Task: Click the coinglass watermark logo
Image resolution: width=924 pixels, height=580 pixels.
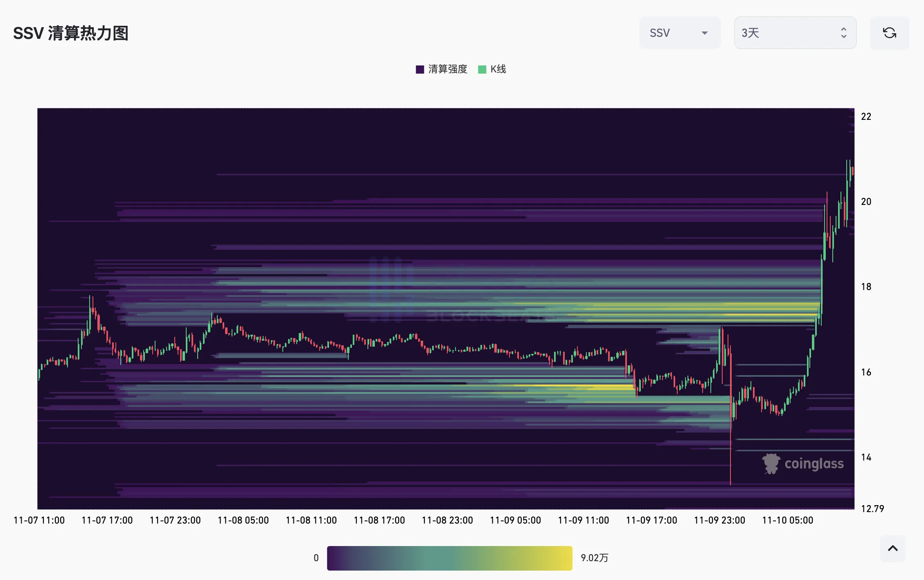Action: click(803, 463)
